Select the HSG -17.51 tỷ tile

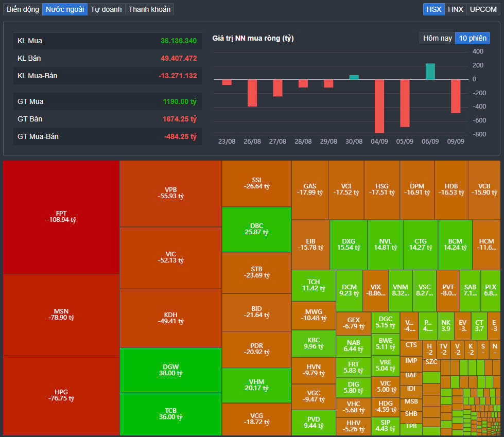click(382, 190)
